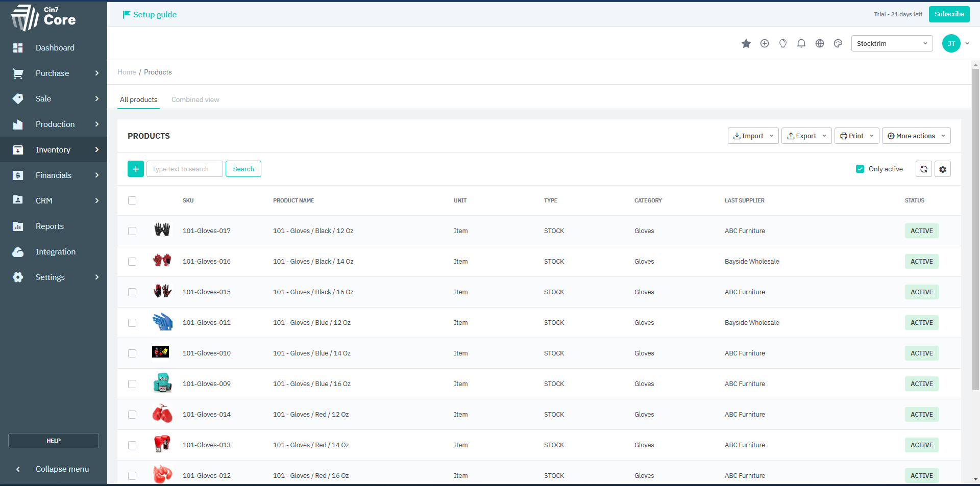980x486 pixels.
Task: Expand the More actions dropdown
Action: 916,136
